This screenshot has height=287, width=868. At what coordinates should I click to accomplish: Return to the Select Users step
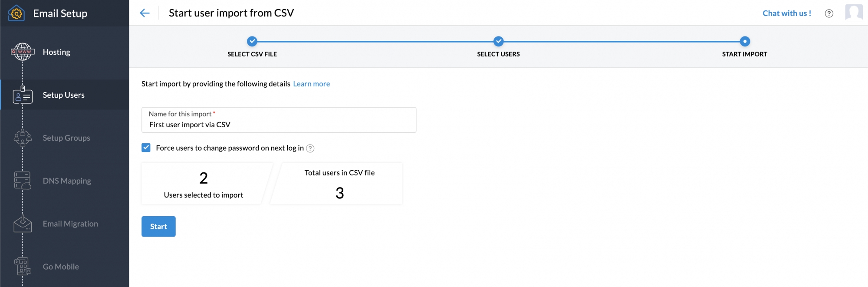498,42
